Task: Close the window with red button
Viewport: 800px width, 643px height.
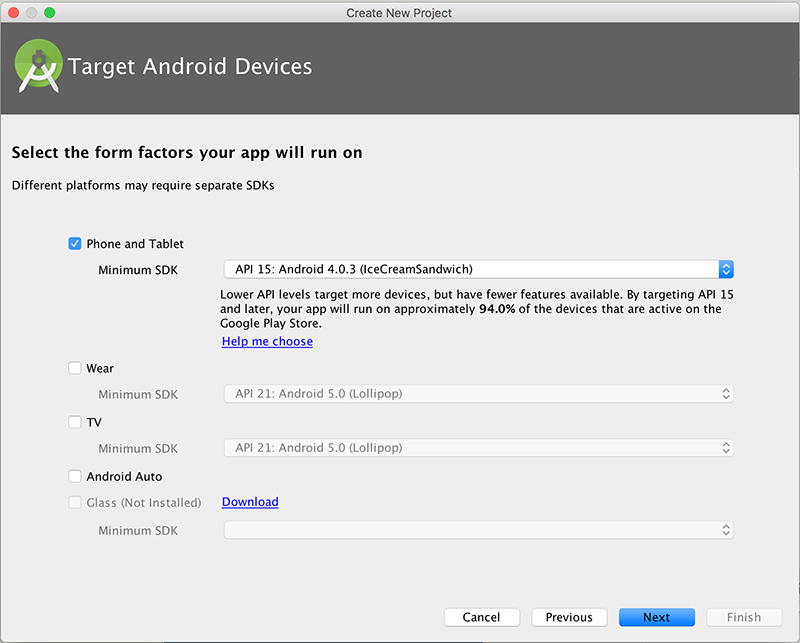Action: click(13, 12)
